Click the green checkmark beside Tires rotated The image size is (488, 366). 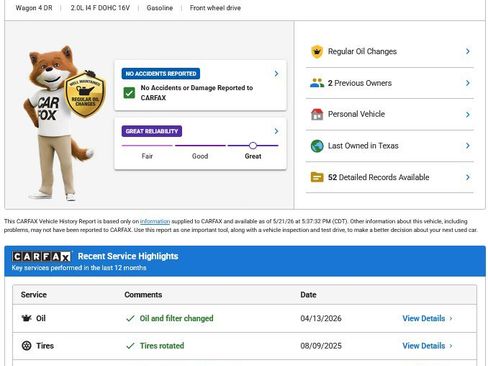pyautogui.click(x=130, y=346)
